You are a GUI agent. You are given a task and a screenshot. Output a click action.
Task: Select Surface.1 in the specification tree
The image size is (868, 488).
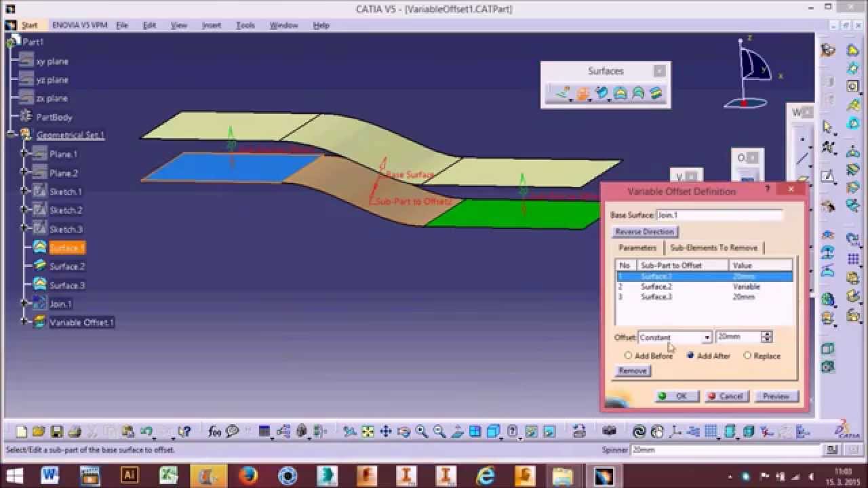66,248
